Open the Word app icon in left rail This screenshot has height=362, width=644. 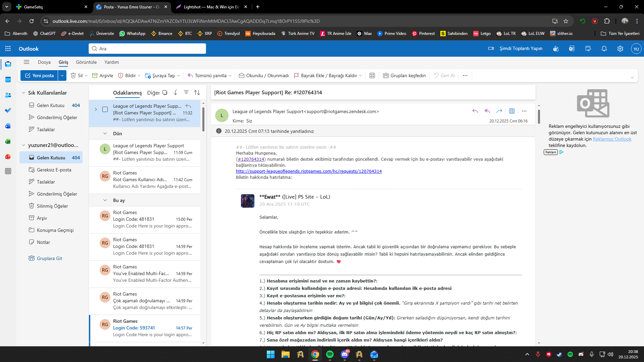pos(8,126)
